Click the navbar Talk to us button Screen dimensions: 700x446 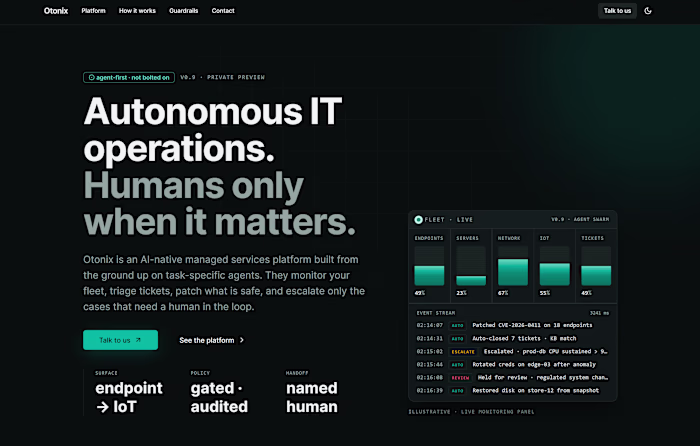tap(617, 11)
